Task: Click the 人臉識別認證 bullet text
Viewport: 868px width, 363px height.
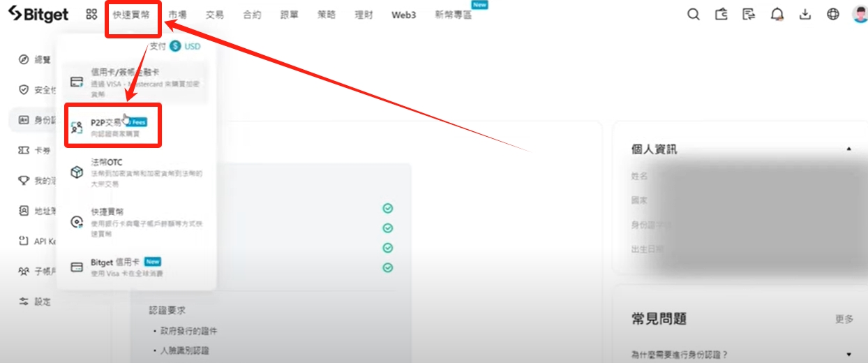Action: point(184,350)
